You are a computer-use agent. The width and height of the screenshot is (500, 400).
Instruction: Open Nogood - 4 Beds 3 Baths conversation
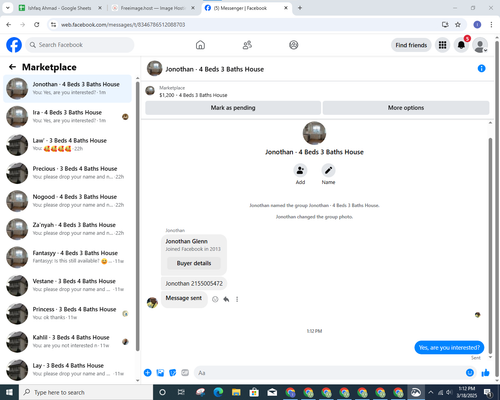point(67,201)
